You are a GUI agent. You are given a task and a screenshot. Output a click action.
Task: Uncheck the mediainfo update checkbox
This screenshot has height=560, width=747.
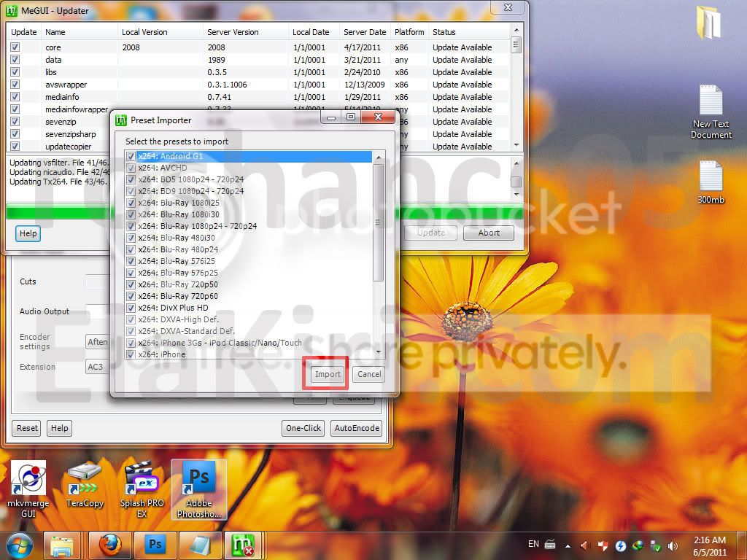point(15,97)
